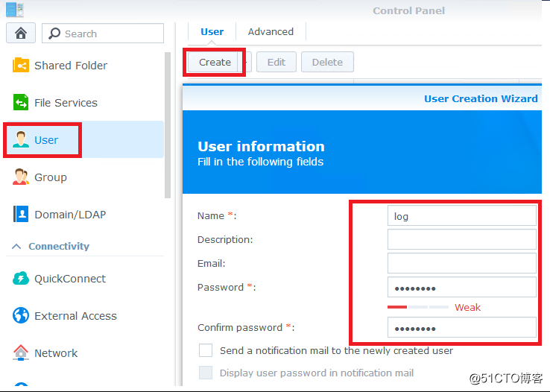
Task: Open the External Access globe icon
Action: (21, 315)
